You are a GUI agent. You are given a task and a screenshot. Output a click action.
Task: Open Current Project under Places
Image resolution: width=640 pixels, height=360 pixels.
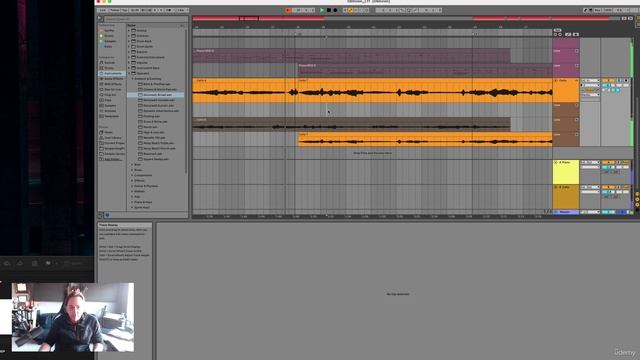point(114,143)
